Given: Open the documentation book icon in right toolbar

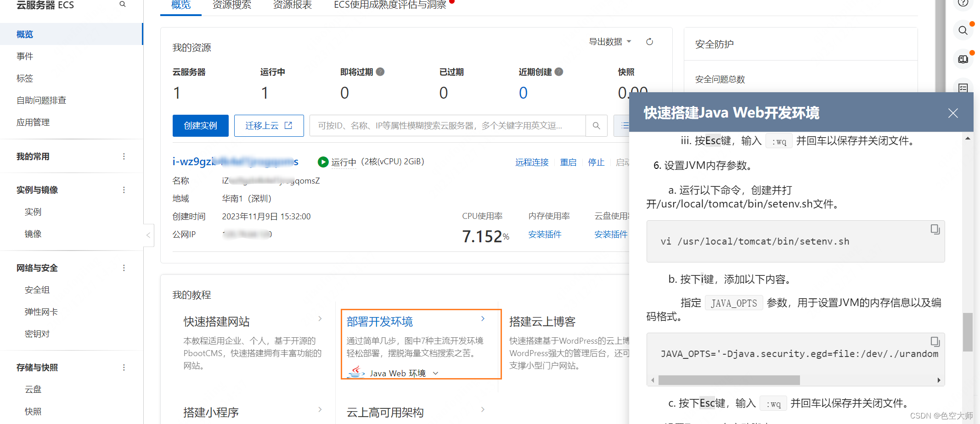Looking at the screenshot, I should point(963,59).
